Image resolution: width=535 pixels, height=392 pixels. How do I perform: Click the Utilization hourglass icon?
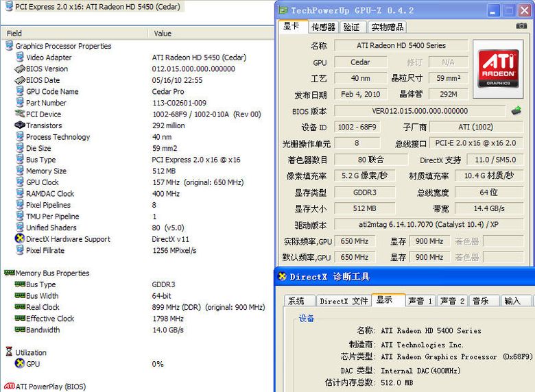tap(9, 352)
